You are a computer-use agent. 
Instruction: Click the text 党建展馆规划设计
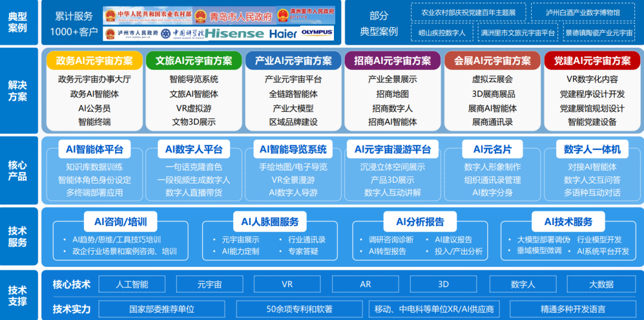tap(592, 109)
